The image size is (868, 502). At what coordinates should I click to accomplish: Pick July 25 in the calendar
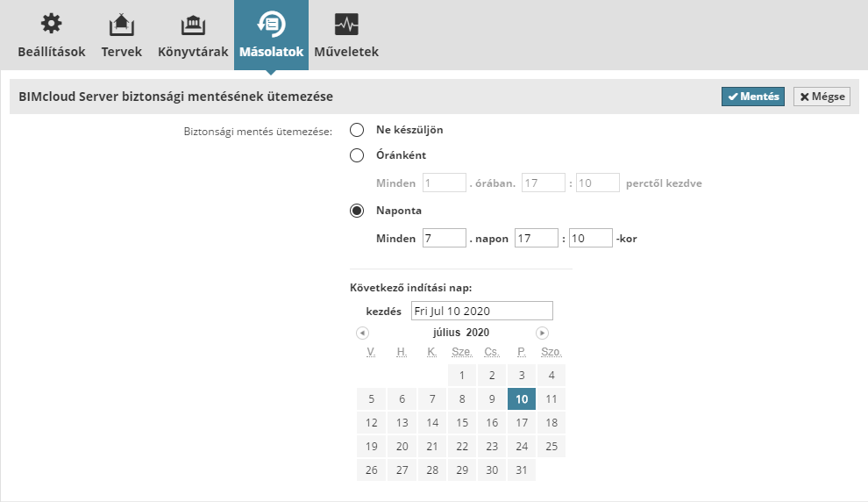coord(551,447)
